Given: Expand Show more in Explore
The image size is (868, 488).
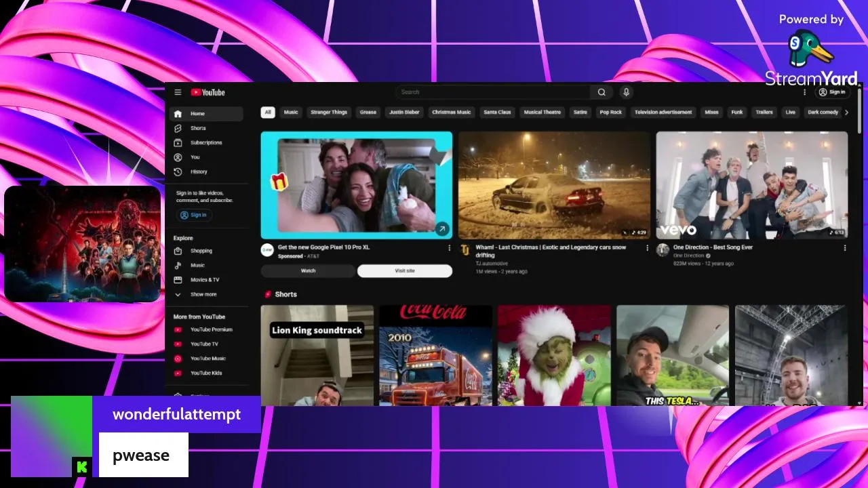Looking at the screenshot, I should tap(206, 294).
